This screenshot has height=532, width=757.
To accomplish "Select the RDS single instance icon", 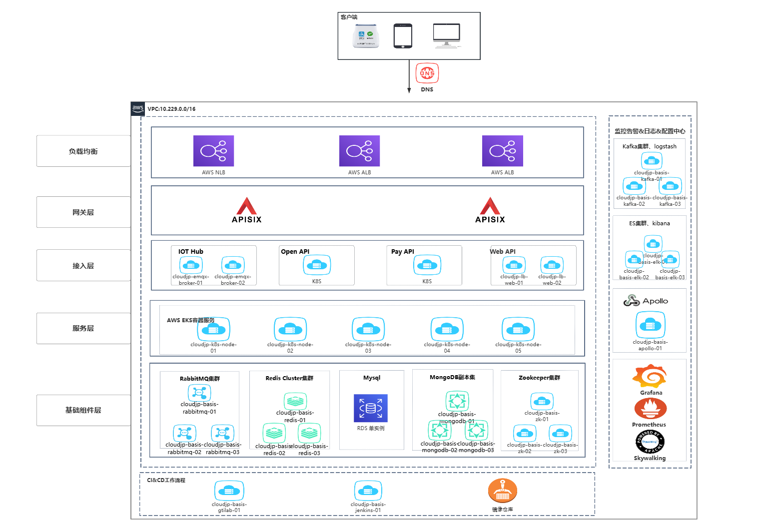I will (371, 408).
